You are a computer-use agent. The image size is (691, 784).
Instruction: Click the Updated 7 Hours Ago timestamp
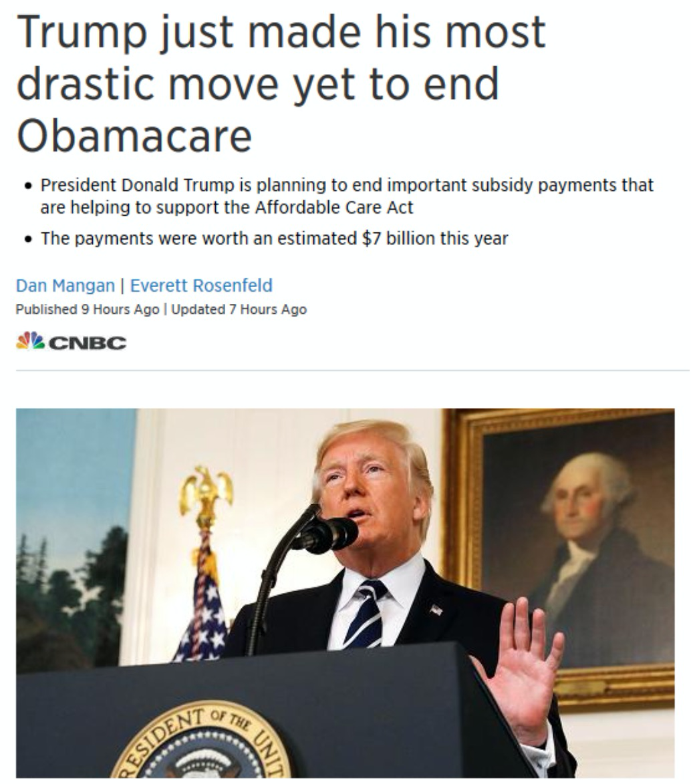click(x=239, y=309)
